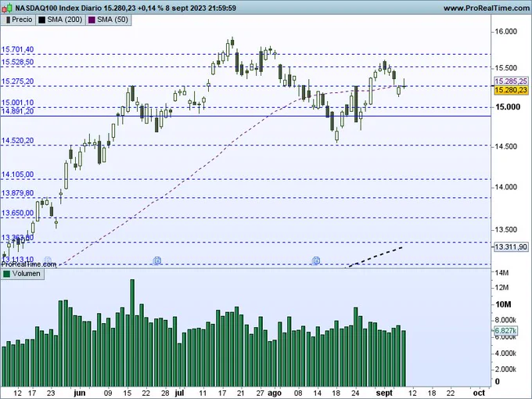
Task: Click the NASDAQ100 Index Diario title text
Action: tap(58, 8)
